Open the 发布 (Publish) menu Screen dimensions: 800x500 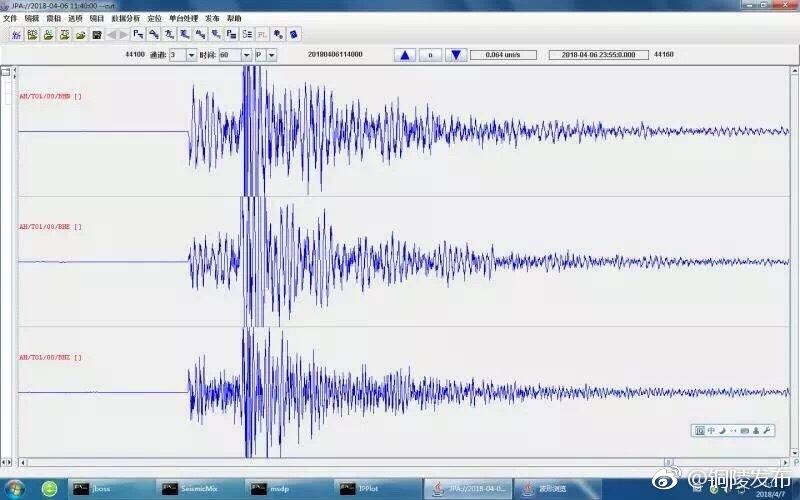click(x=212, y=18)
